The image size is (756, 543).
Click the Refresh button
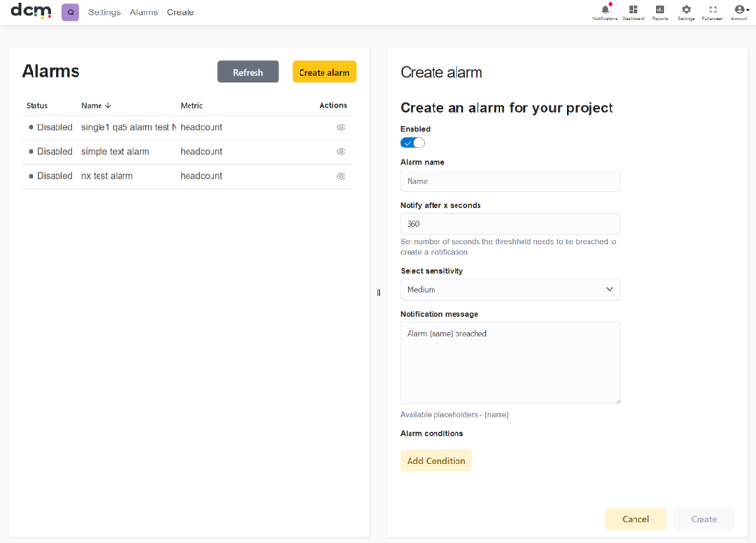(248, 72)
